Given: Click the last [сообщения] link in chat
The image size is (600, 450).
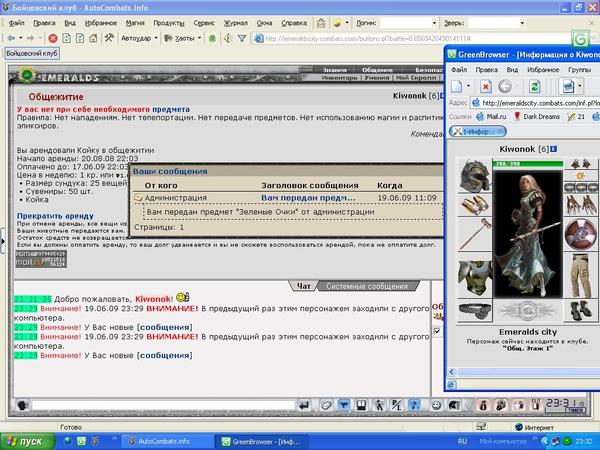Looking at the screenshot, I should click(x=165, y=355).
